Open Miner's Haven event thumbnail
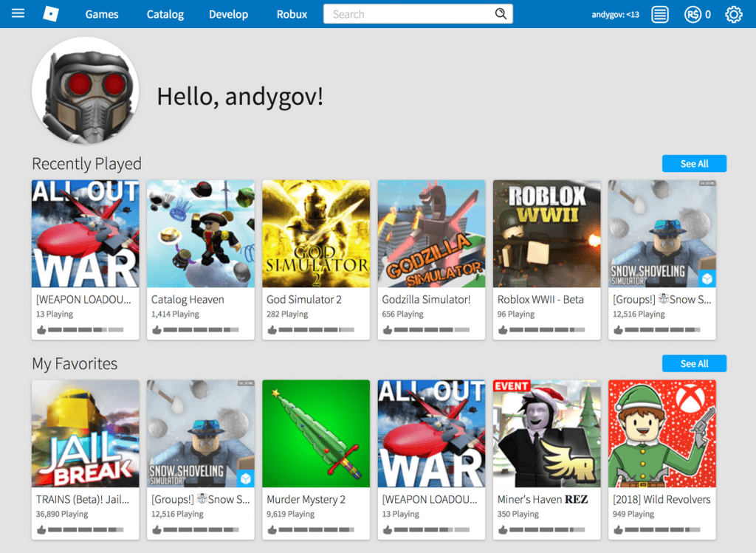This screenshot has height=553, width=756. [x=547, y=434]
